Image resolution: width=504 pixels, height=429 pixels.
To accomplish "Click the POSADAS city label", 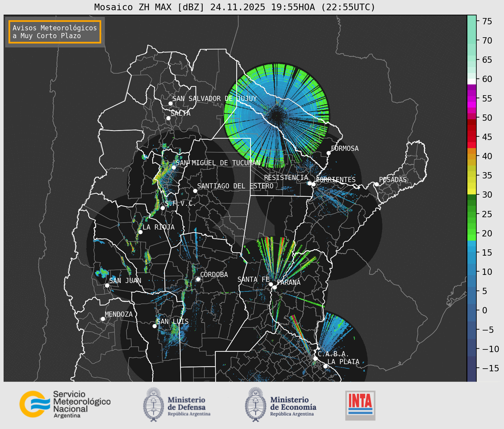I will pos(393,180).
